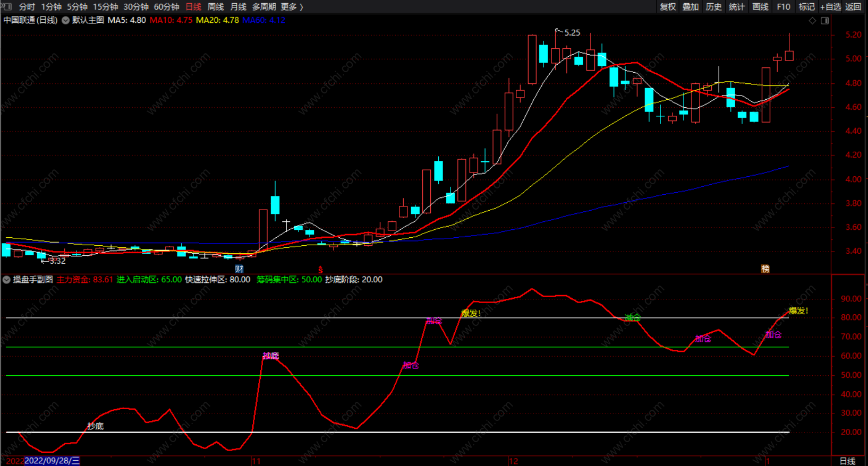
Task: Click the 12 month marker on time axis
Action: pos(513,461)
